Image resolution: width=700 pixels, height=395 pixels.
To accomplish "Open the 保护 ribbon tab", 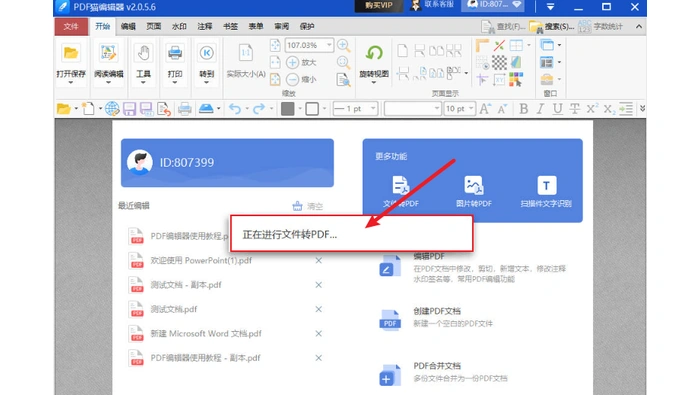I will (307, 27).
